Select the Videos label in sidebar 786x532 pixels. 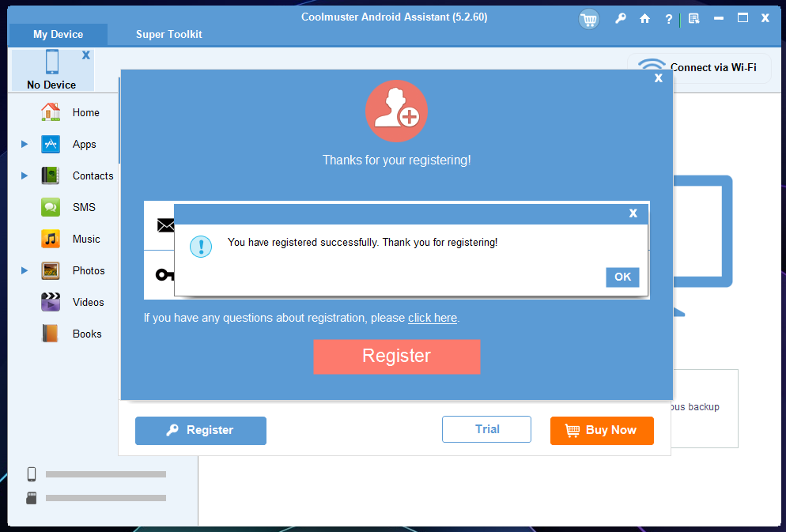click(89, 302)
